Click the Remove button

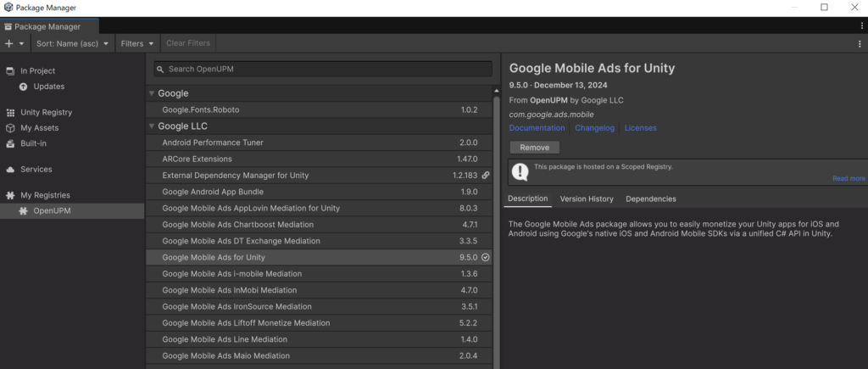point(535,148)
